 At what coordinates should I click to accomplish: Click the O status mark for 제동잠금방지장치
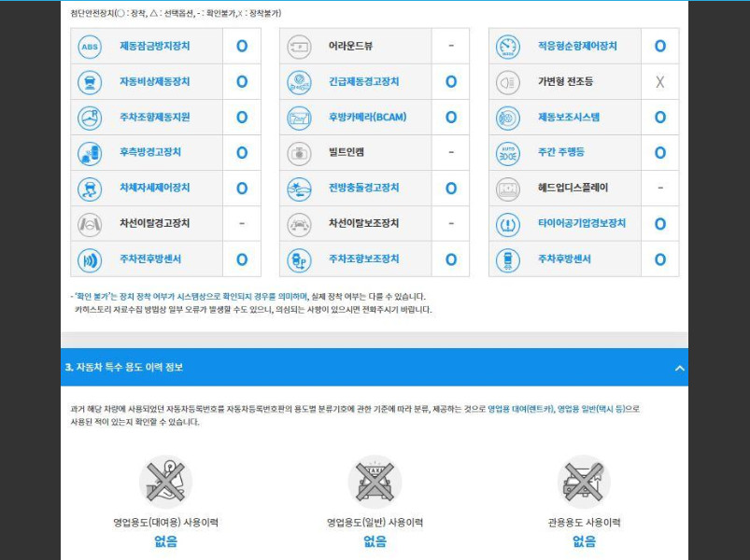tap(242, 46)
